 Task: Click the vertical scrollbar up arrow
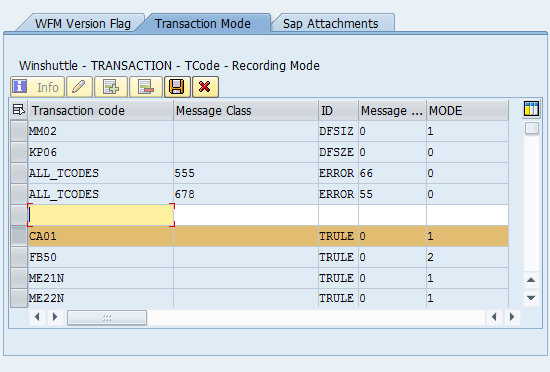(531, 280)
